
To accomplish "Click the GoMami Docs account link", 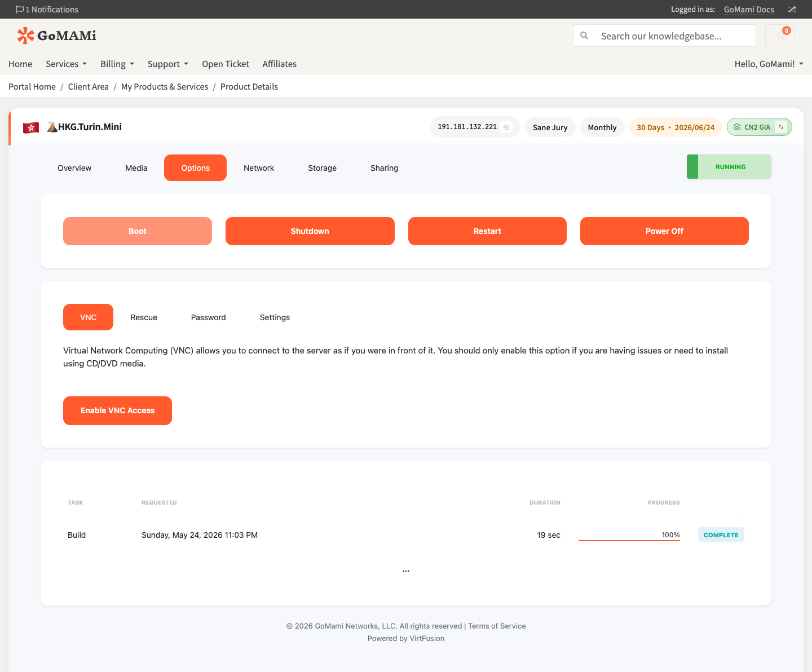I will point(749,10).
